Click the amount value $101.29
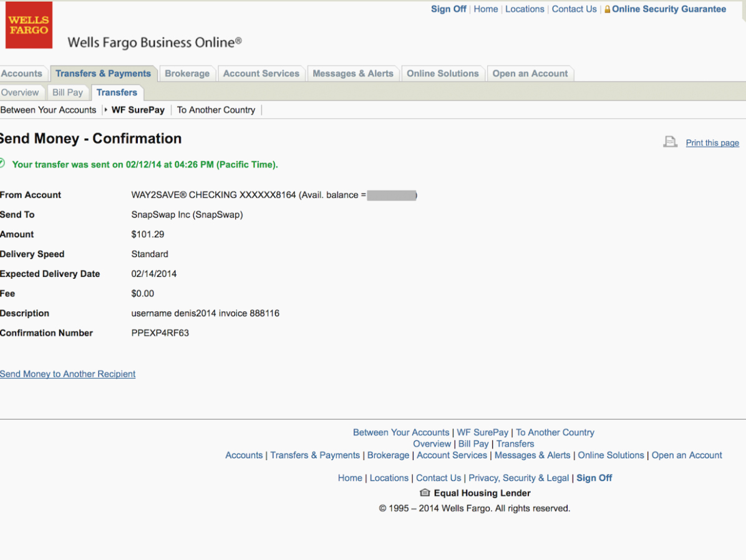The image size is (746, 560). (147, 234)
